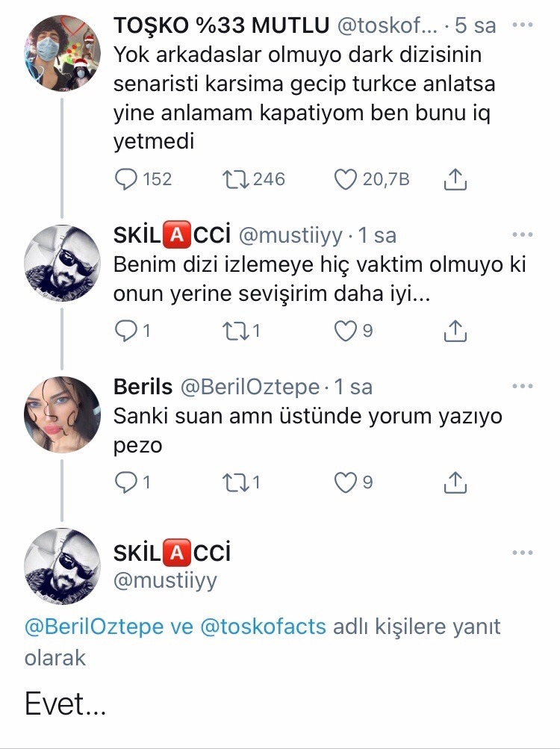Viewport: 560px width, 749px height.
Task: Retweet SKİLACCİ's reply about dizi izlemeye
Action: (235, 331)
